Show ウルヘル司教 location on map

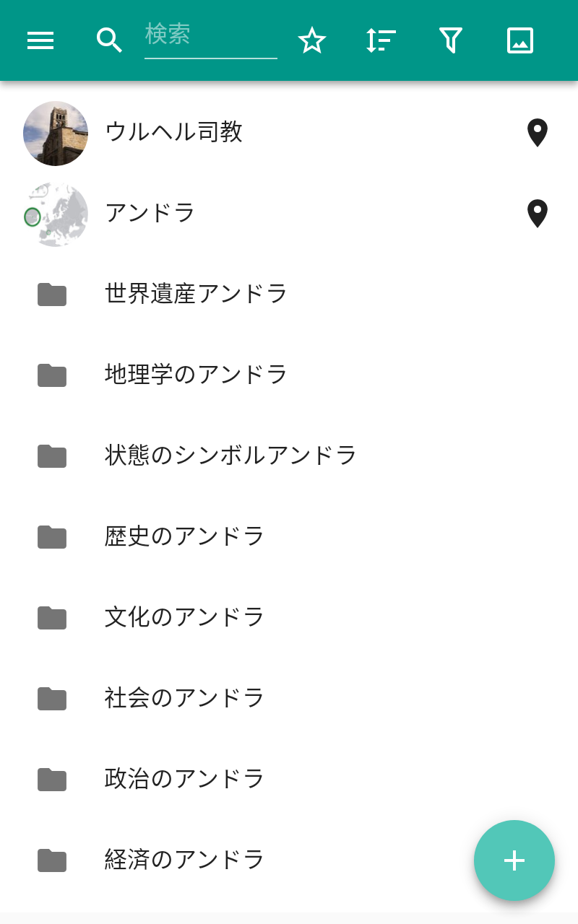pos(537,133)
